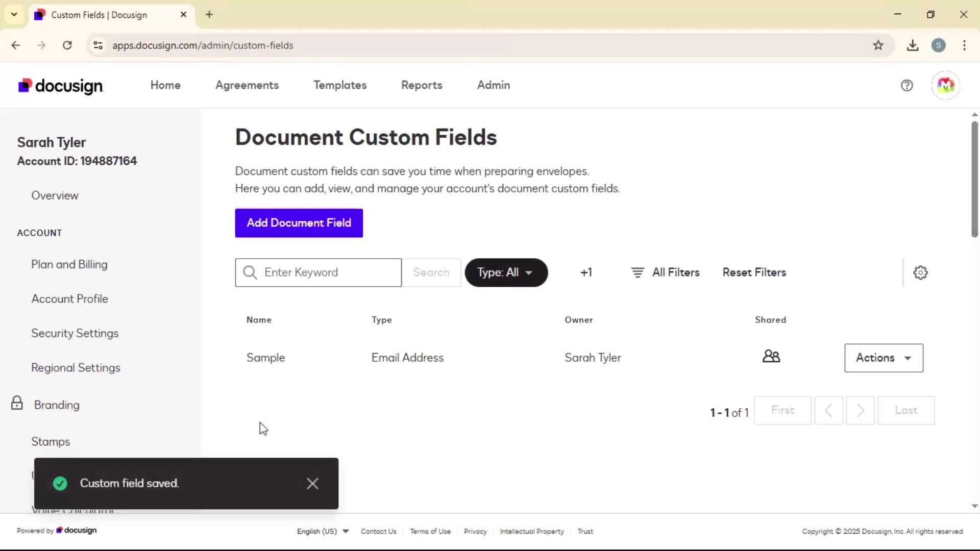Image resolution: width=980 pixels, height=551 pixels.
Task: Reload the page with refresh icon
Action: point(67,45)
